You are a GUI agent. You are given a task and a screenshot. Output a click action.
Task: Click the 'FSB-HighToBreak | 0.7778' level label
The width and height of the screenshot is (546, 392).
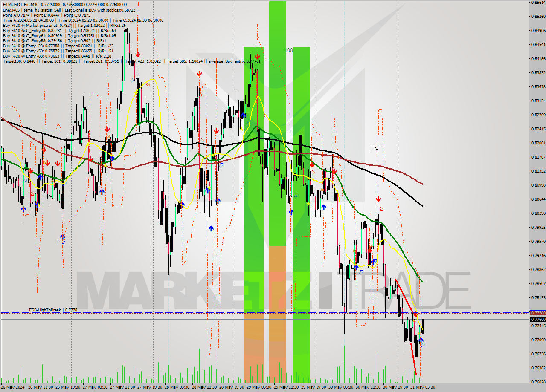pos(53,310)
